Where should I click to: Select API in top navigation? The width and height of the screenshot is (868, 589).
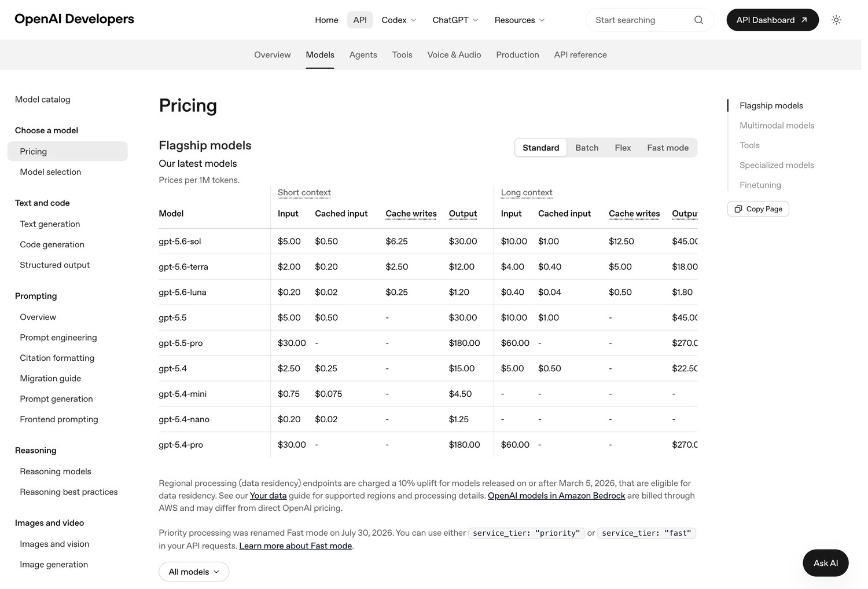pyautogui.click(x=360, y=20)
